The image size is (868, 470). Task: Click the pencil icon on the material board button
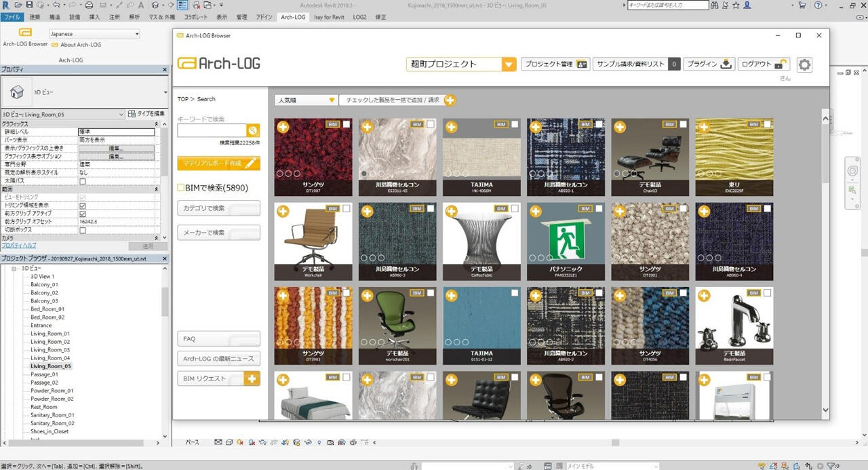251,163
